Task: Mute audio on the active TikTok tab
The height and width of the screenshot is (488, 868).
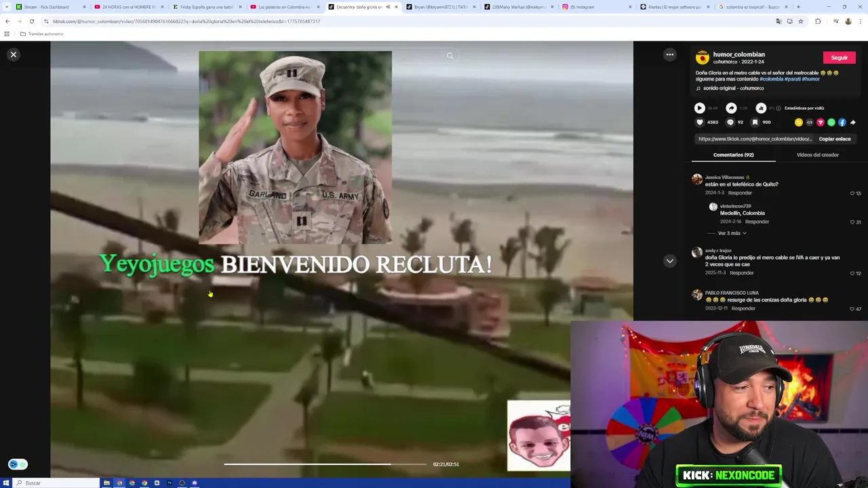Action: click(x=388, y=7)
